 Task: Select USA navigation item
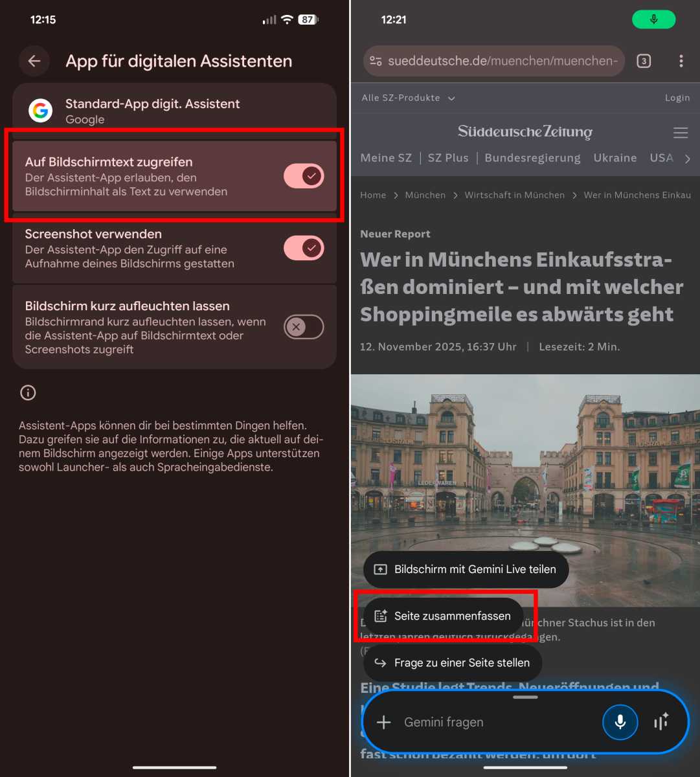661,158
